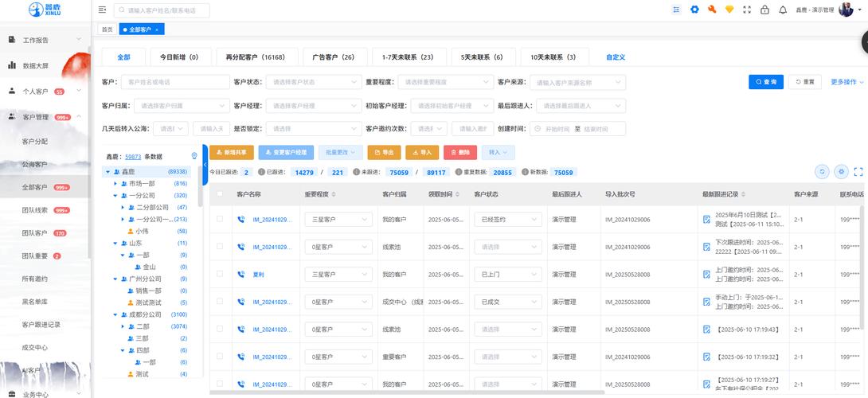Image resolution: width=868 pixels, height=398 pixels.
Task: Open the blue gear settings icon
Action: pos(694,10)
